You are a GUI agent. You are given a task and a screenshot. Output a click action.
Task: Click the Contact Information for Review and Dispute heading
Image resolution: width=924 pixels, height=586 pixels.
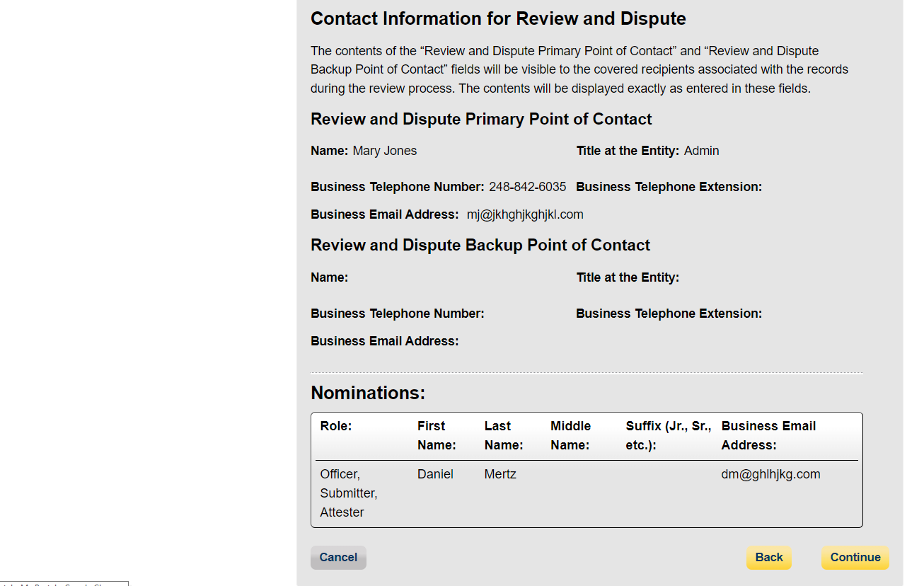tap(498, 18)
